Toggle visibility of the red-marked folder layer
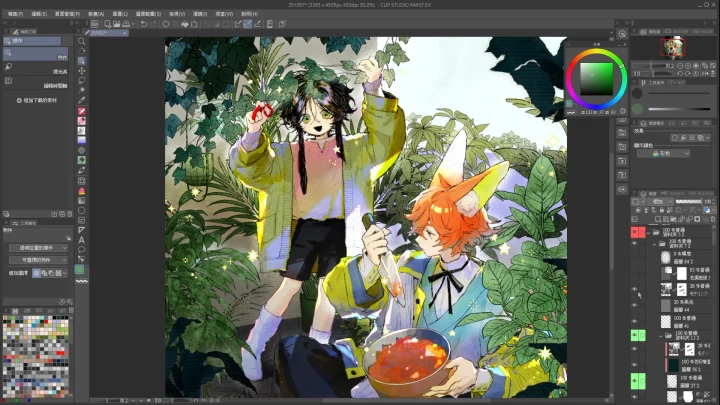 (x=635, y=232)
